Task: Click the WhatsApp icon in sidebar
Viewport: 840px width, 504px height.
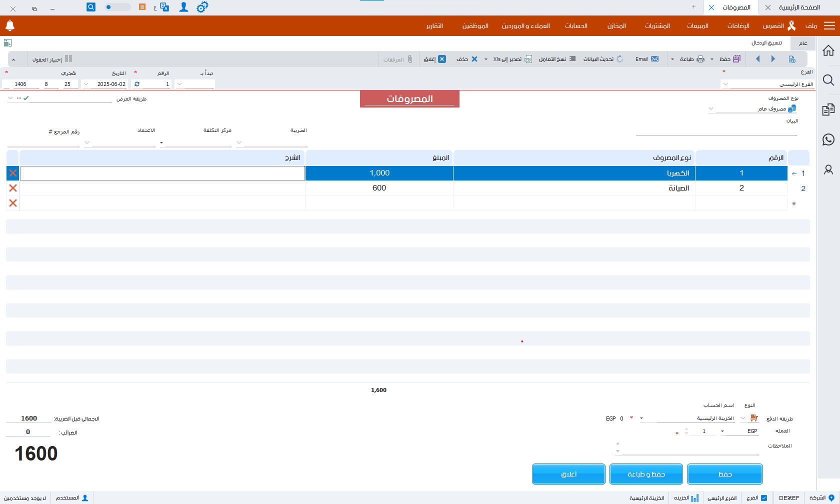Action: (x=828, y=139)
